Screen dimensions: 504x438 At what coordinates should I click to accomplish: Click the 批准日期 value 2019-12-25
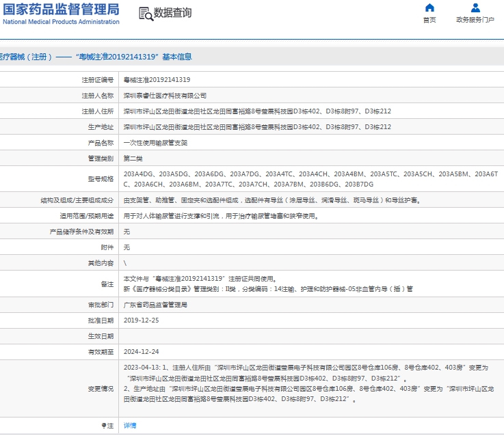click(x=142, y=320)
